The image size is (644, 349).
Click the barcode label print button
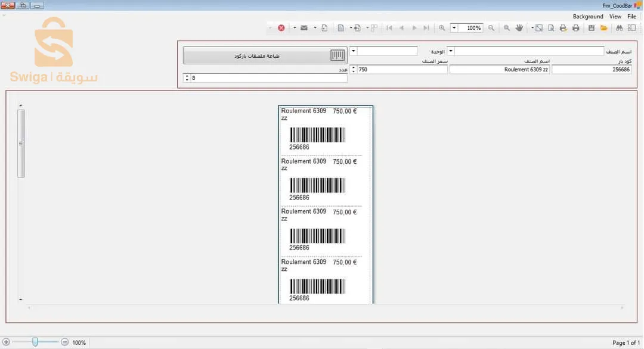click(265, 55)
